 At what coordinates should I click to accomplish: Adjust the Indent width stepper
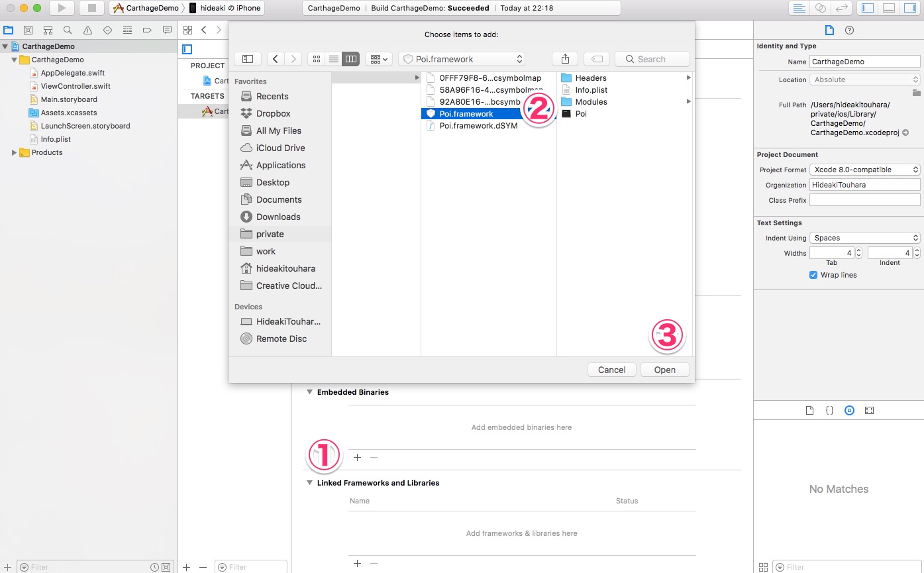[917, 253]
